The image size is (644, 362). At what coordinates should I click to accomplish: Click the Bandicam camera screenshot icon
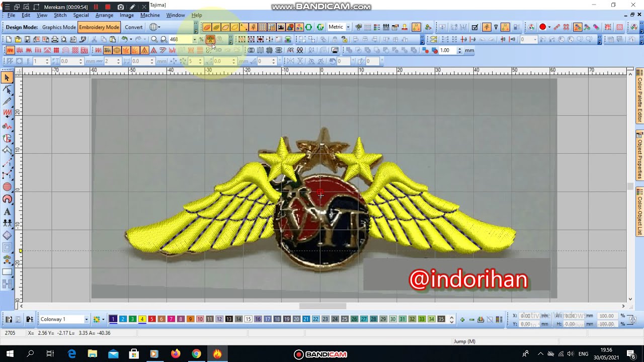coord(121,7)
